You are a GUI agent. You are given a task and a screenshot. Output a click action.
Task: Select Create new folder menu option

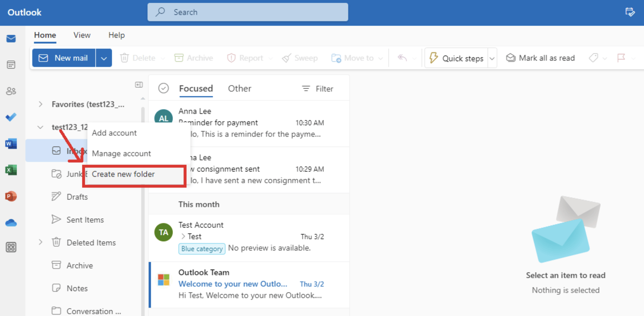pyautogui.click(x=123, y=174)
